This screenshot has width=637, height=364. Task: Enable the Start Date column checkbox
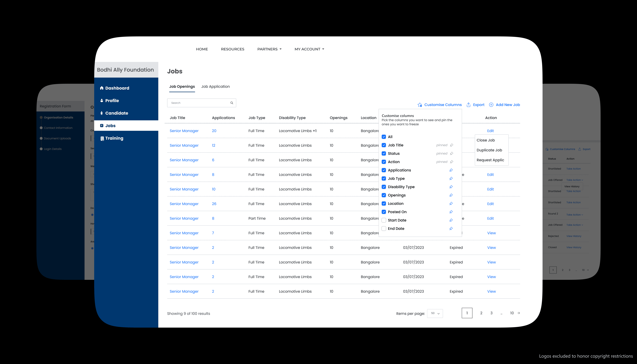click(384, 220)
